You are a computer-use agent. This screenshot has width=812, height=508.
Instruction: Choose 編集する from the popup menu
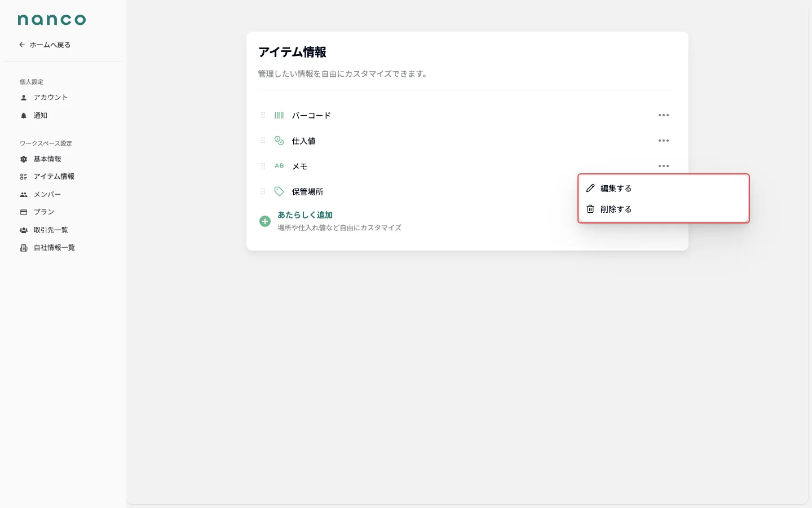tap(664, 188)
